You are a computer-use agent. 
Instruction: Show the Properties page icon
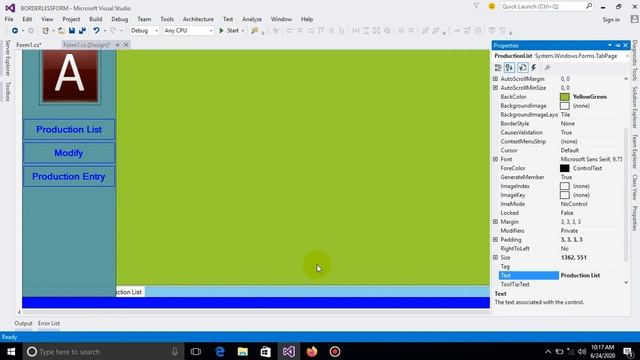coord(522,68)
